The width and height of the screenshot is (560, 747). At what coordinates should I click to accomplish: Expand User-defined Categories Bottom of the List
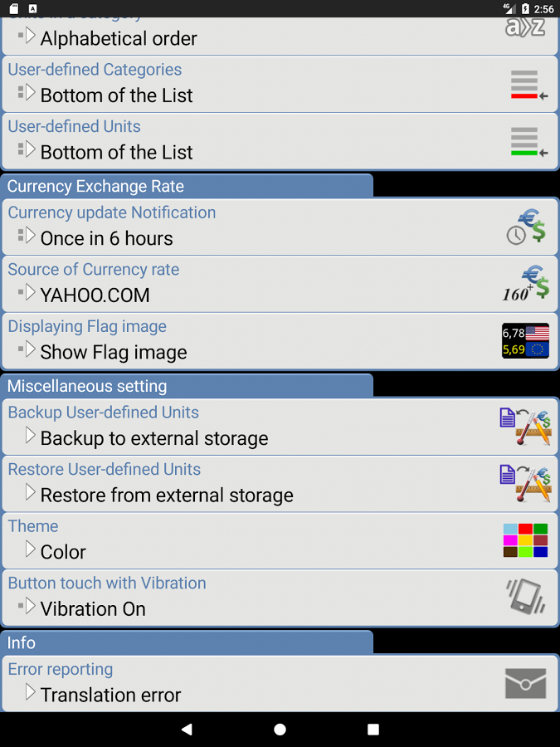pos(280,85)
